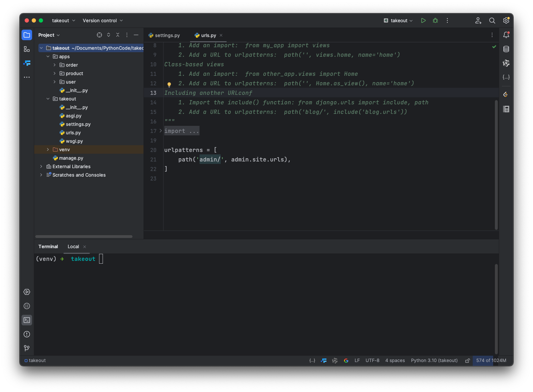
Task: Run the takeout configuration
Action: tap(423, 20)
